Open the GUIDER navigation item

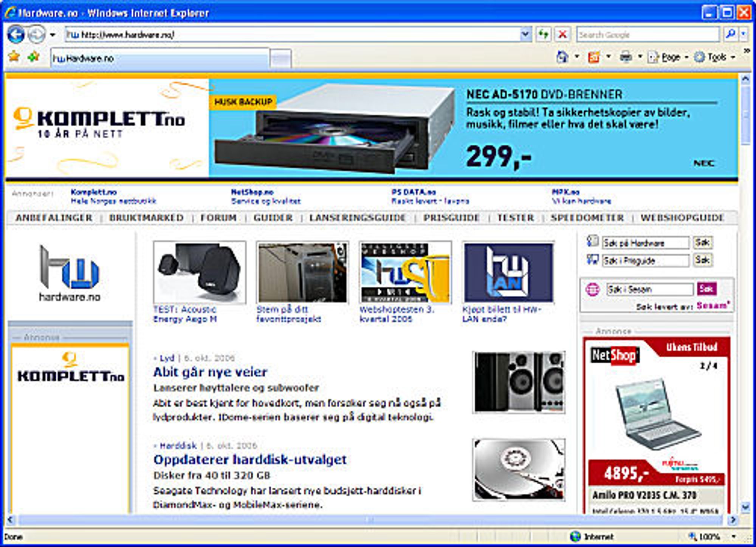(x=273, y=218)
